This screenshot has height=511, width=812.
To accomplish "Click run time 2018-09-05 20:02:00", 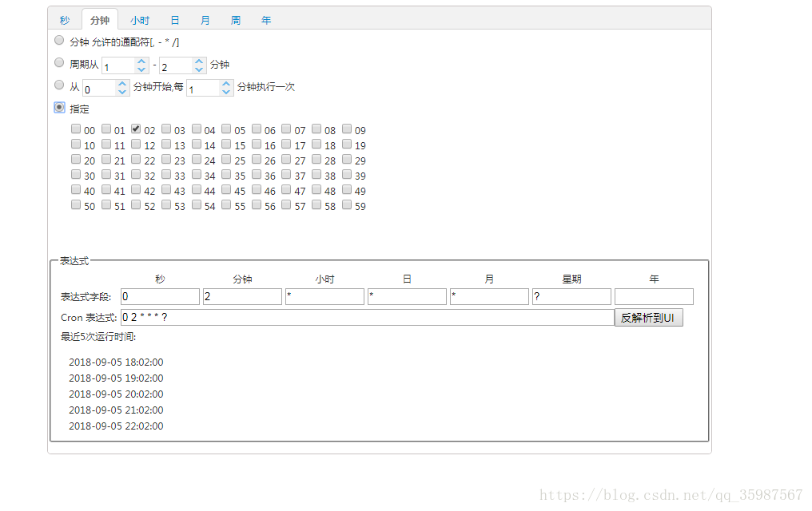I will (x=116, y=394).
